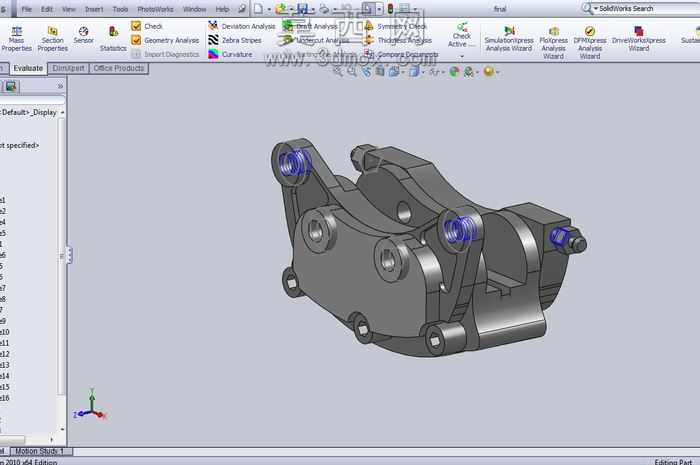Open the Help menu
Image resolution: width=700 pixels, height=465 pixels.
pos(222,9)
